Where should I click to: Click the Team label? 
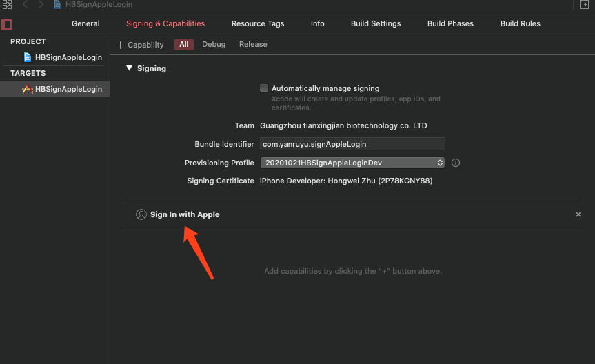(244, 125)
